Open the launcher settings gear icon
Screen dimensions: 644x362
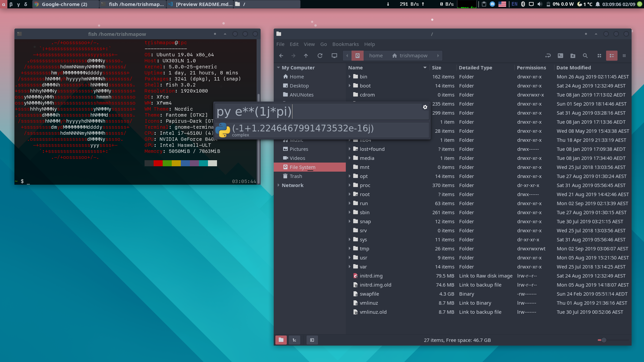425,107
